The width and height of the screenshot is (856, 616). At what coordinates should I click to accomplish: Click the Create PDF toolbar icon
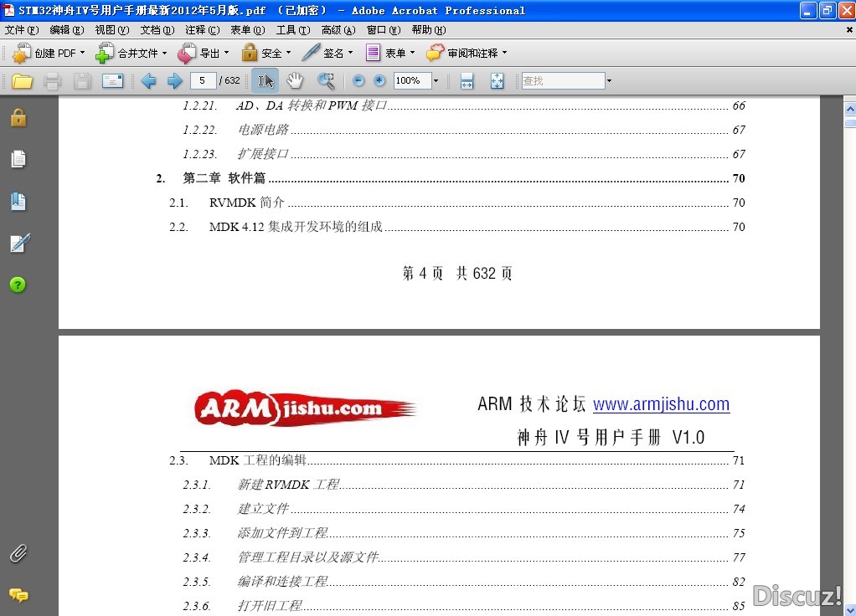click(x=21, y=53)
